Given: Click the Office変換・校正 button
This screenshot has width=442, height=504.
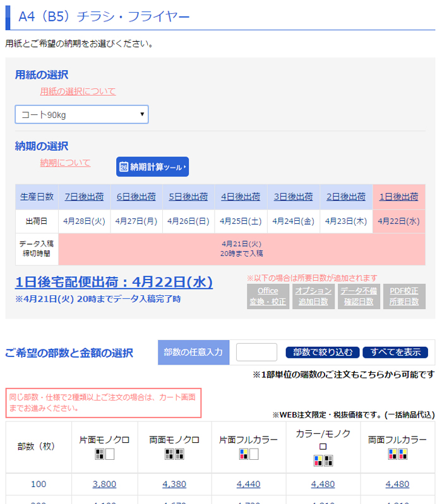Looking at the screenshot, I should coord(268,296).
